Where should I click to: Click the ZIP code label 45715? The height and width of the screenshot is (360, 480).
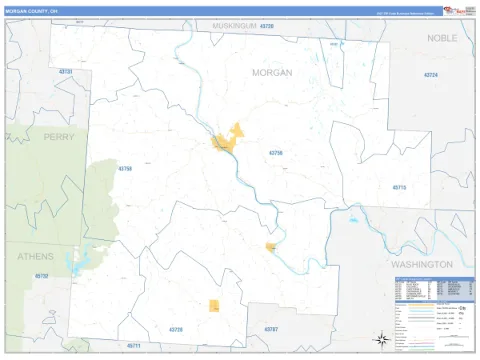pos(399,187)
